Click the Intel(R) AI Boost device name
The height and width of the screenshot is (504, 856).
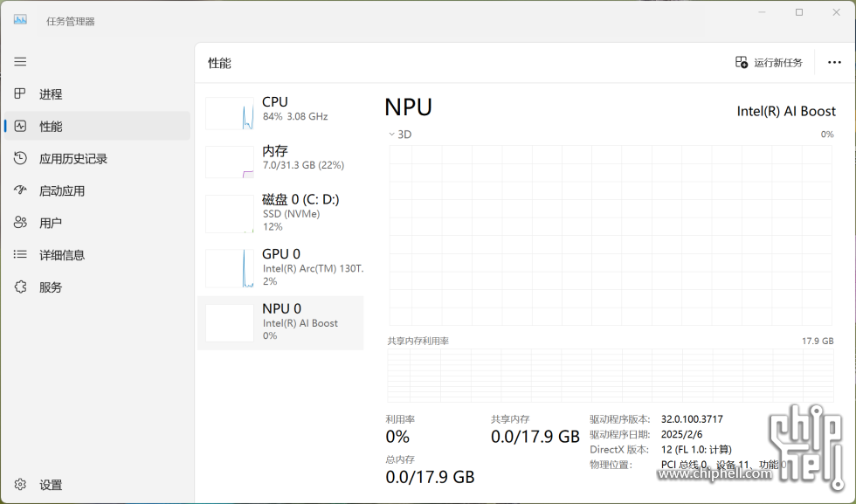pos(786,112)
